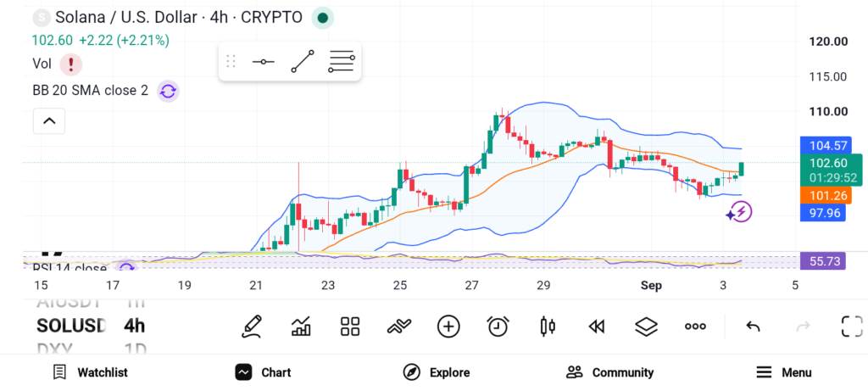Pick the horizontal line tool in toolbar
The height and width of the screenshot is (391, 868).
coord(263,61)
